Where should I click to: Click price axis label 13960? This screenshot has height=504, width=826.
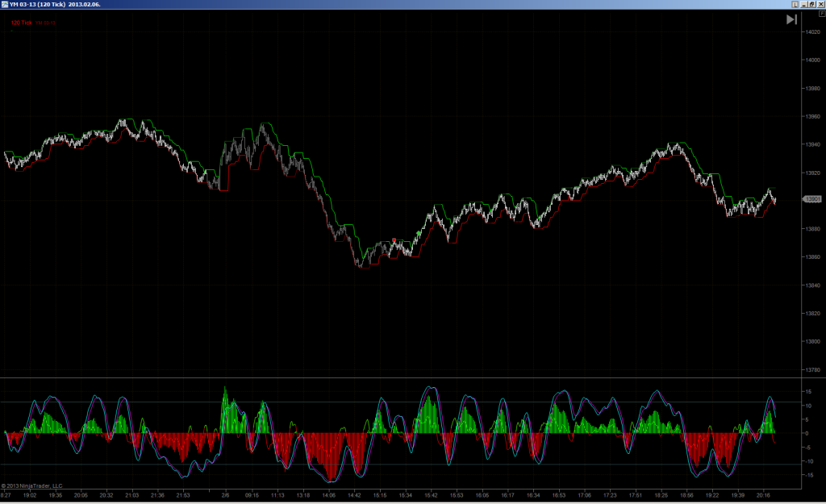pos(813,116)
